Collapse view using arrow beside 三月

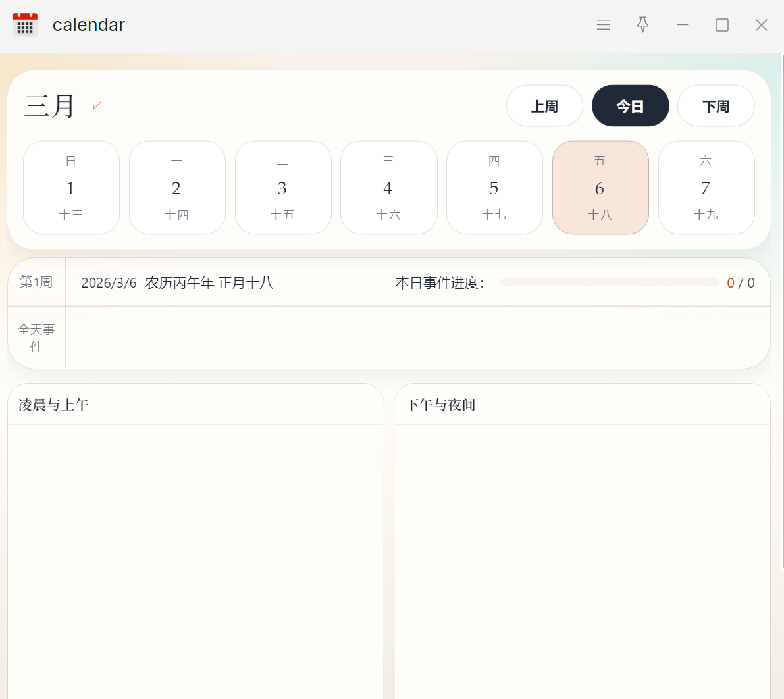coord(97,105)
